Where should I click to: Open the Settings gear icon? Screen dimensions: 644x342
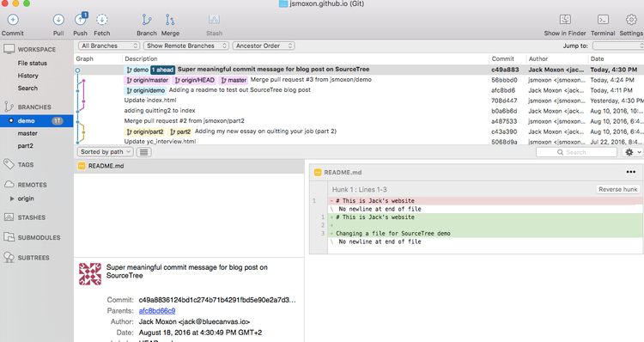(631, 19)
